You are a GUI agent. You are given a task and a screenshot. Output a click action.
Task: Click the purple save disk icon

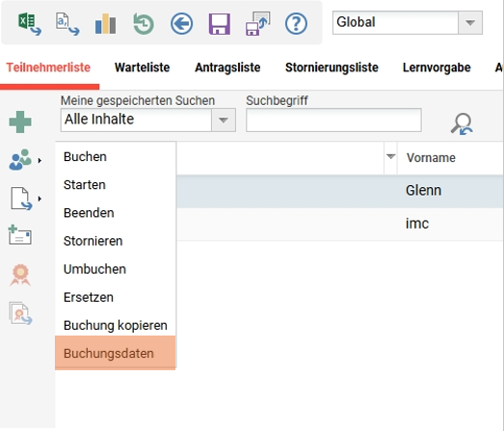pyautogui.click(x=220, y=24)
